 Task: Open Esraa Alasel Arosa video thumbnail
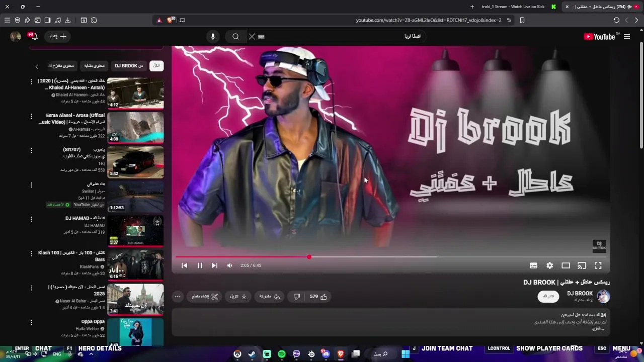pyautogui.click(x=135, y=127)
